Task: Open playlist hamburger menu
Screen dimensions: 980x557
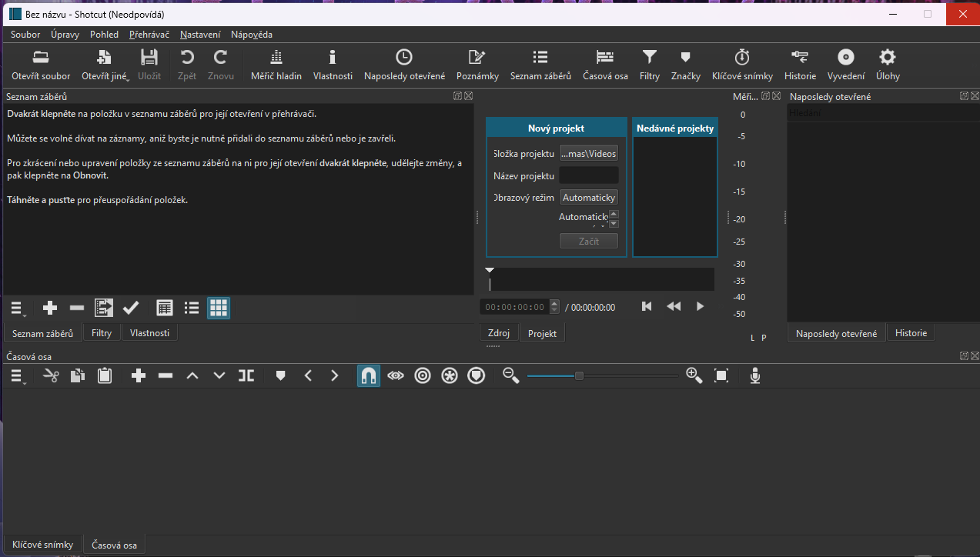Action: pos(18,309)
